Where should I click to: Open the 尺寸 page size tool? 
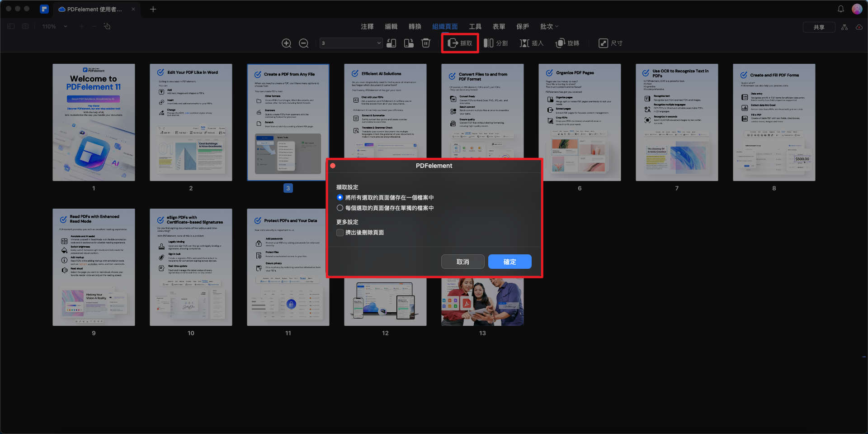click(611, 43)
